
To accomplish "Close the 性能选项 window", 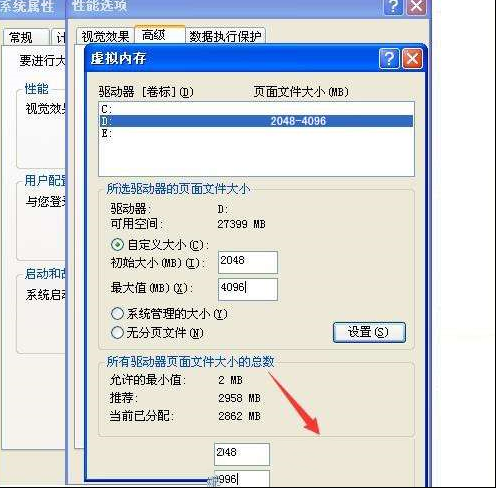I will coord(416,6).
